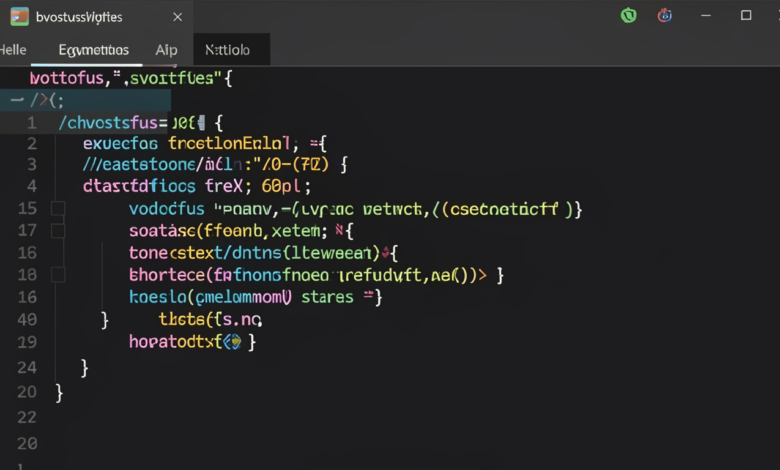Screen dimensions: 780x470
Task: Click the closing brace on line 20
Action: [x=59, y=392]
